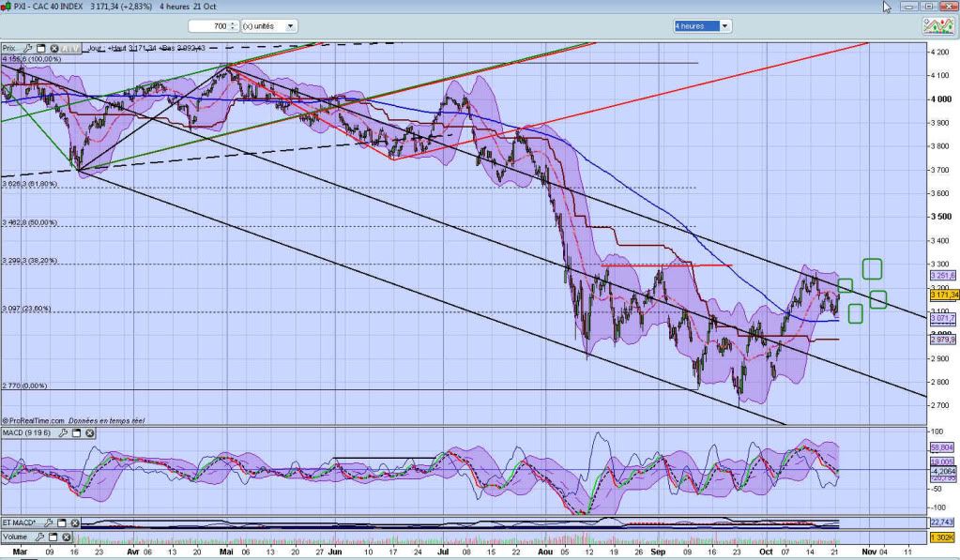Maximize the Prix price panel
Image resolution: width=960 pixels, height=560 pixels.
pos(39,48)
